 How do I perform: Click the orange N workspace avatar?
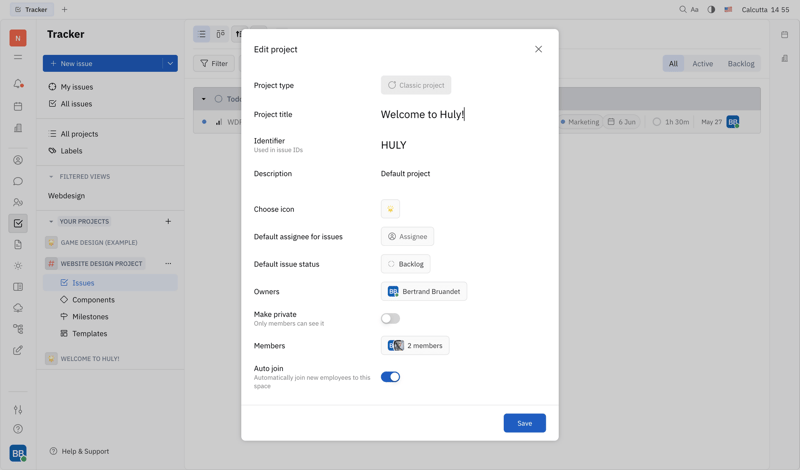(18, 38)
